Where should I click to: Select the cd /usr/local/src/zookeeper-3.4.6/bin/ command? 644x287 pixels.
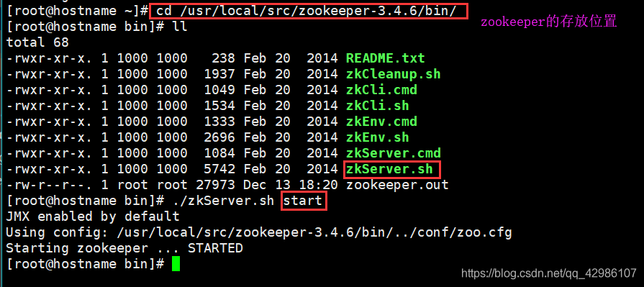[307, 11]
